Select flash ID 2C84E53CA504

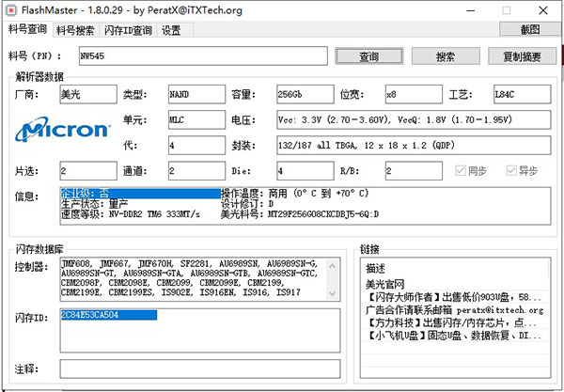click(x=109, y=315)
